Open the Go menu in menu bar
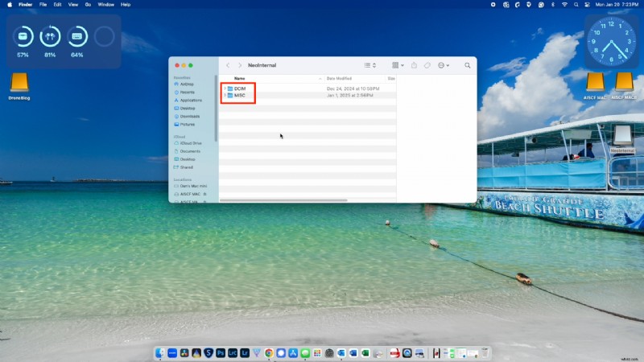 click(x=88, y=4)
